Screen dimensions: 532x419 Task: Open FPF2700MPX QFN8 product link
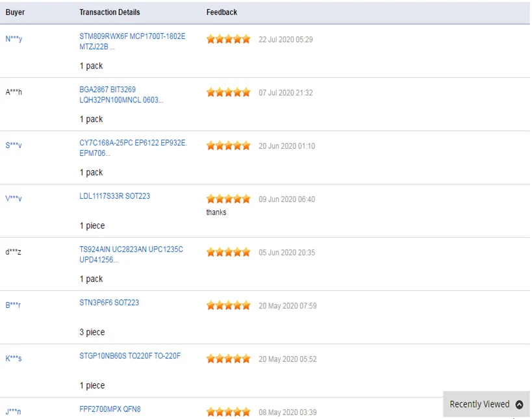coord(110,409)
